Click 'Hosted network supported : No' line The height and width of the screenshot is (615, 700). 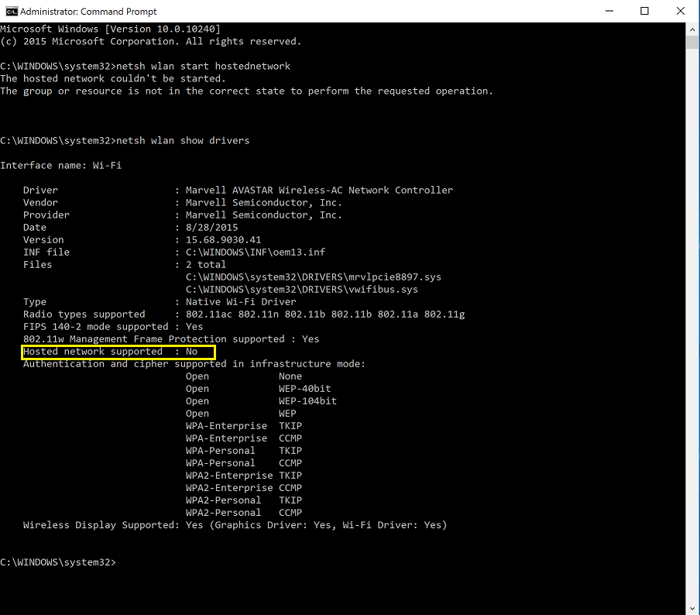[x=110, y=352]
